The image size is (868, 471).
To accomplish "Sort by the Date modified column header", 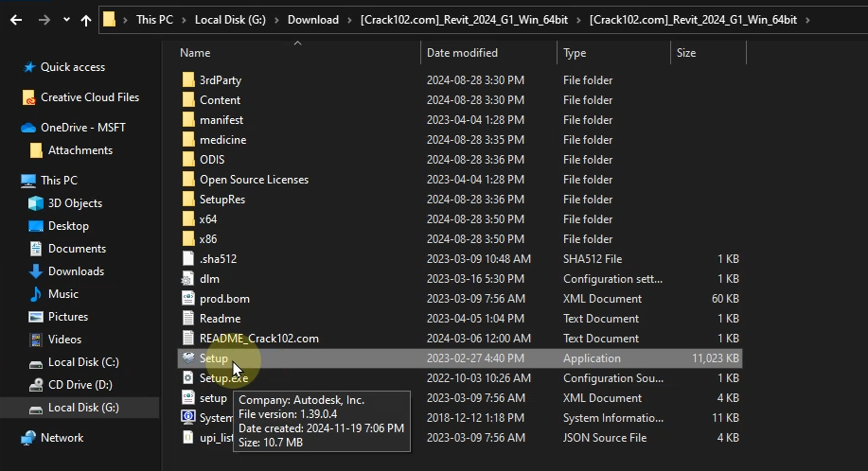I will pyautogui.click(x=462, y=53).
